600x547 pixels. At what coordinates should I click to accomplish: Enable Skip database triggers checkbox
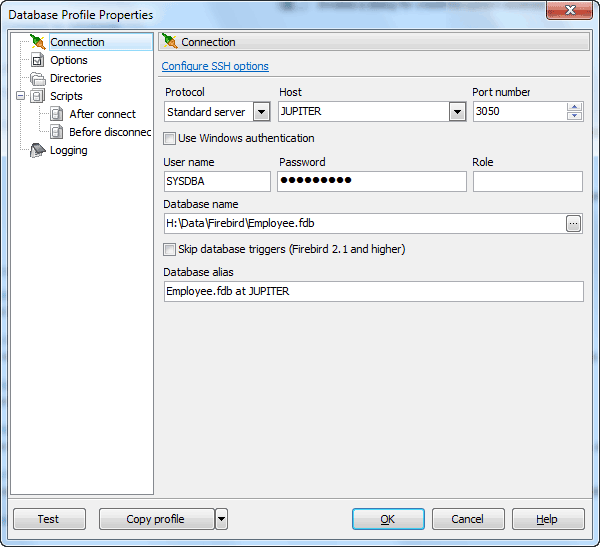pyautogui.click(x=170, y=250)
